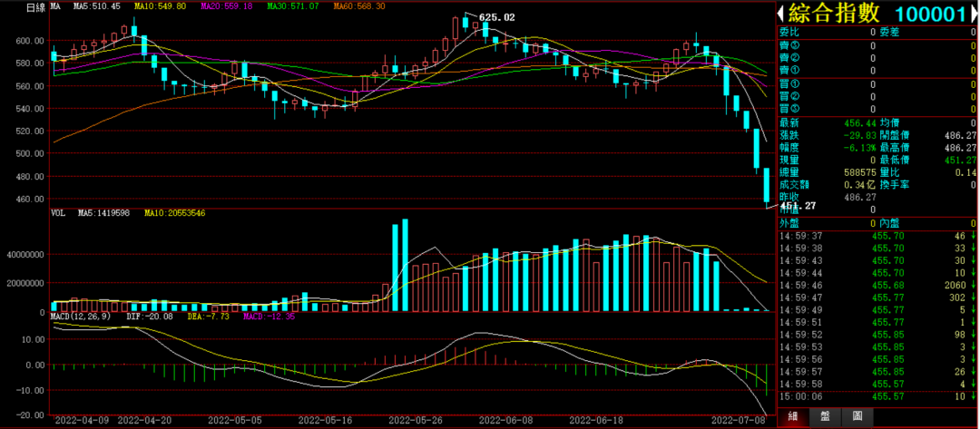Screen dimensions: 980x429
Task: Click the stock code 100001
Action: (x=931, y=13)
